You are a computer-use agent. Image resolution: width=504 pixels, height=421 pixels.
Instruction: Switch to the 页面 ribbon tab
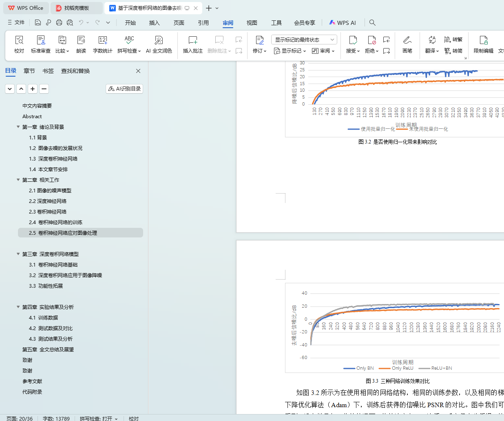tap(179, 23)
